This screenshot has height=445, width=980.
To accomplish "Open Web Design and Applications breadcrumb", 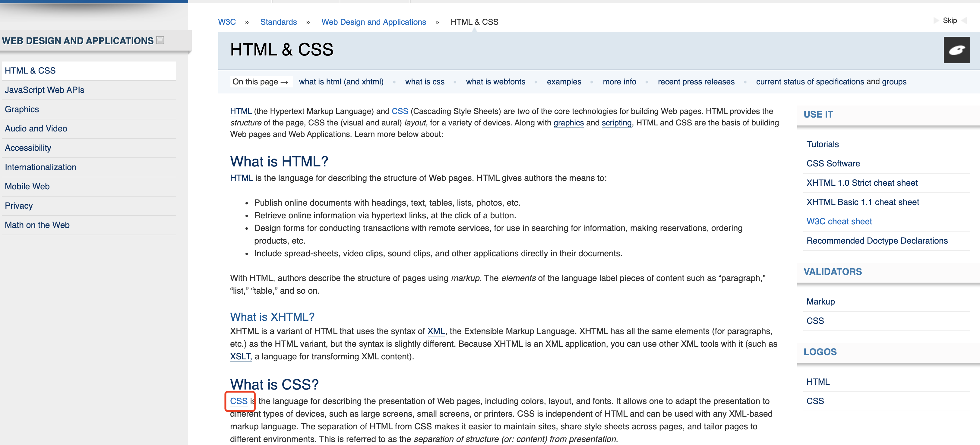I will point(373,22).
